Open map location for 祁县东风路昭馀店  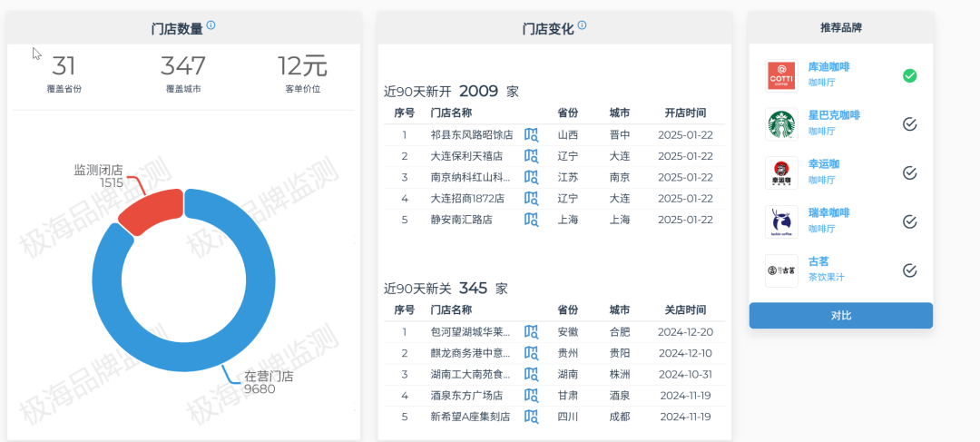coord(532,135)
